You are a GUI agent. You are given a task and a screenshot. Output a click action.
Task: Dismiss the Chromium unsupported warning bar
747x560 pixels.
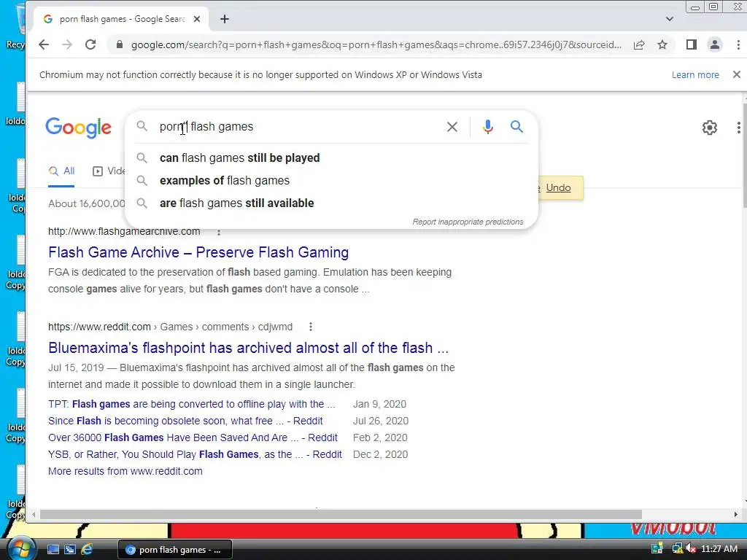(x=737, y=75)
